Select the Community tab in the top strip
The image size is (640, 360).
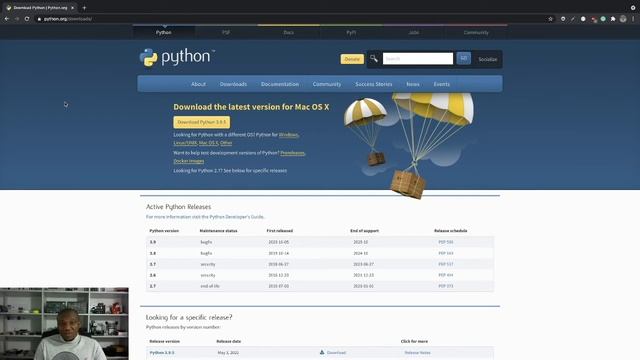476,32
